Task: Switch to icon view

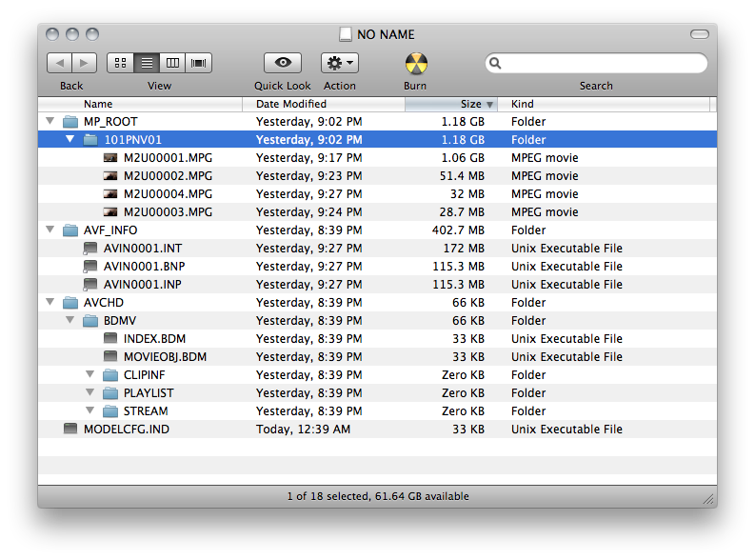Action: tap(120, 63)
